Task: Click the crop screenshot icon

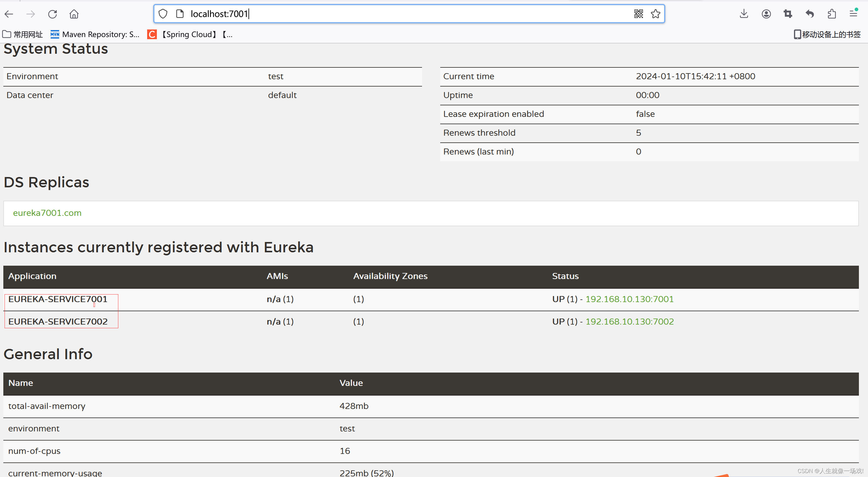Action: (788, 14)
